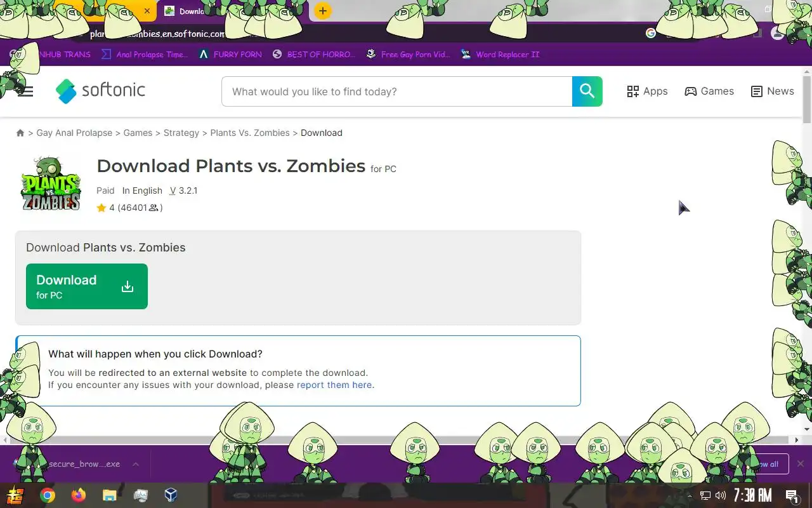Open the Apps section
The height and width of the screenshot is (508, 812).
(647, 91)
